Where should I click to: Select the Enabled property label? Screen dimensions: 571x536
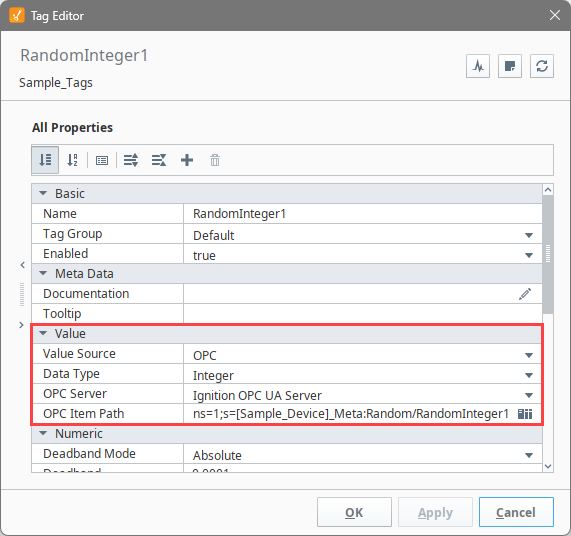[x=66, y=254]
